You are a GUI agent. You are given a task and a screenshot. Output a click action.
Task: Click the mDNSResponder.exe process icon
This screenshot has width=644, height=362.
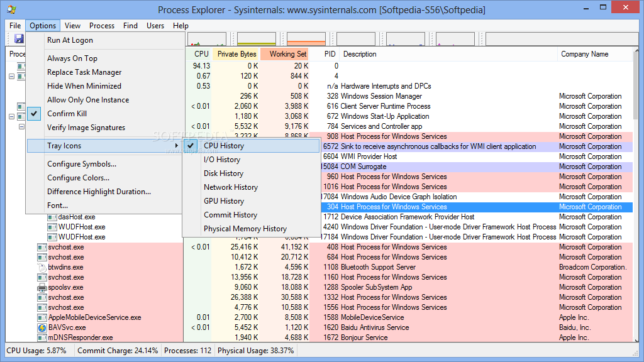click(42, 337)
